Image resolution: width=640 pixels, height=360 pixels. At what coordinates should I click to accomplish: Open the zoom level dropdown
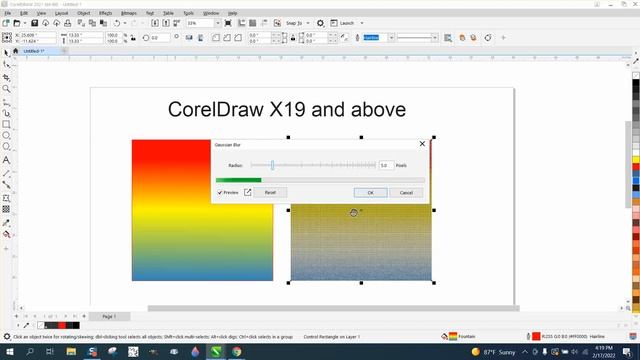click(x=217, y=23)
